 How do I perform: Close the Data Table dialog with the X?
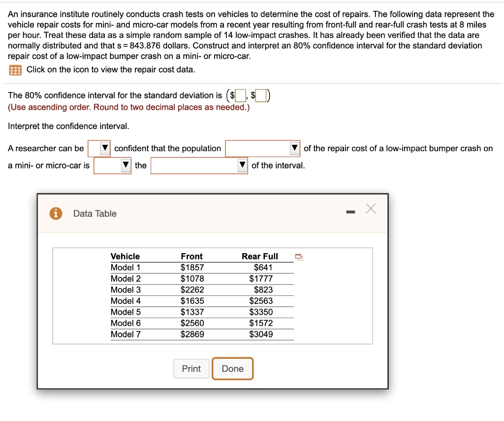(371, 209)
